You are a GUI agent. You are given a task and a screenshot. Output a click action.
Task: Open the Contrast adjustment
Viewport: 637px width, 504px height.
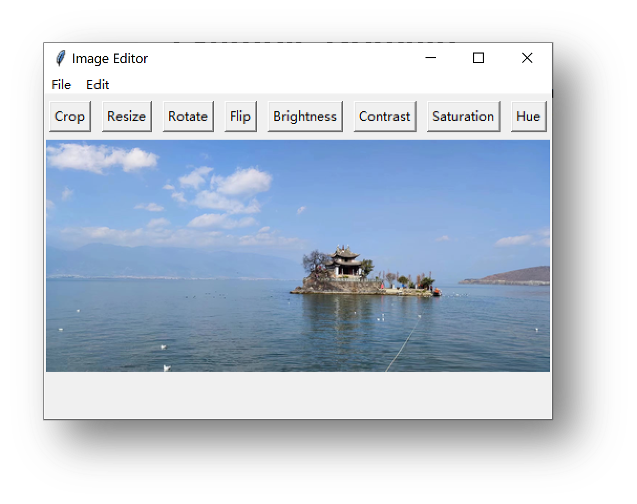coord(384,116)
